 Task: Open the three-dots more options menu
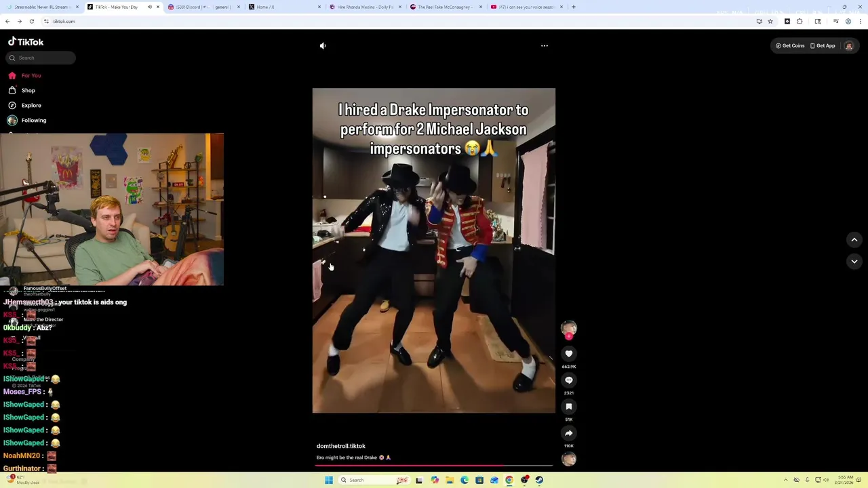[x=544, y=46]
